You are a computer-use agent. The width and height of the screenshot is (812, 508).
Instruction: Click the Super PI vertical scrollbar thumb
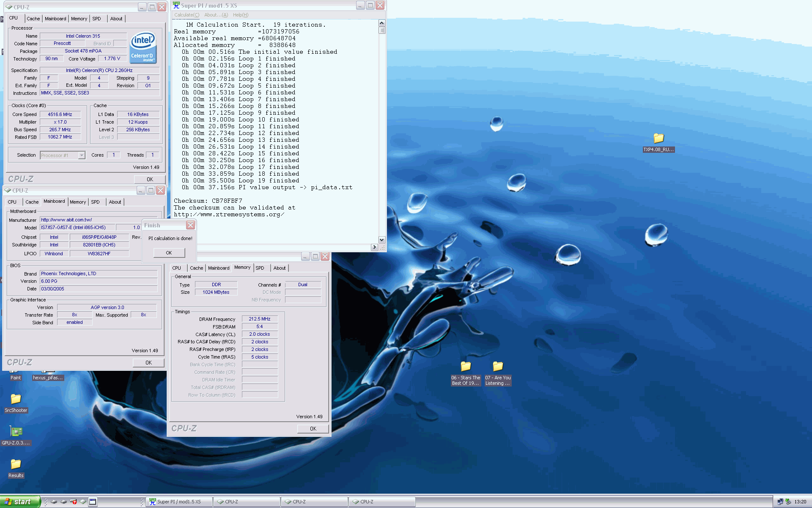click(x=382, y=30)
